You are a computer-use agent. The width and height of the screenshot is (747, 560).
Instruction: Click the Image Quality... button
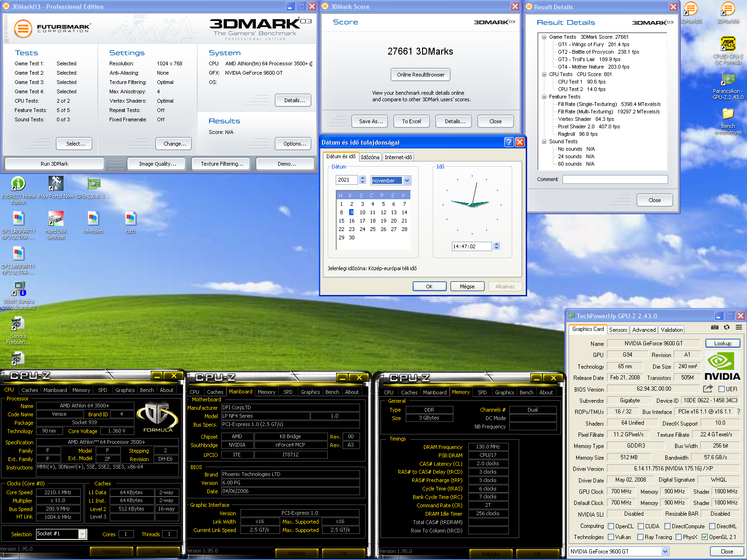point(157,164)
